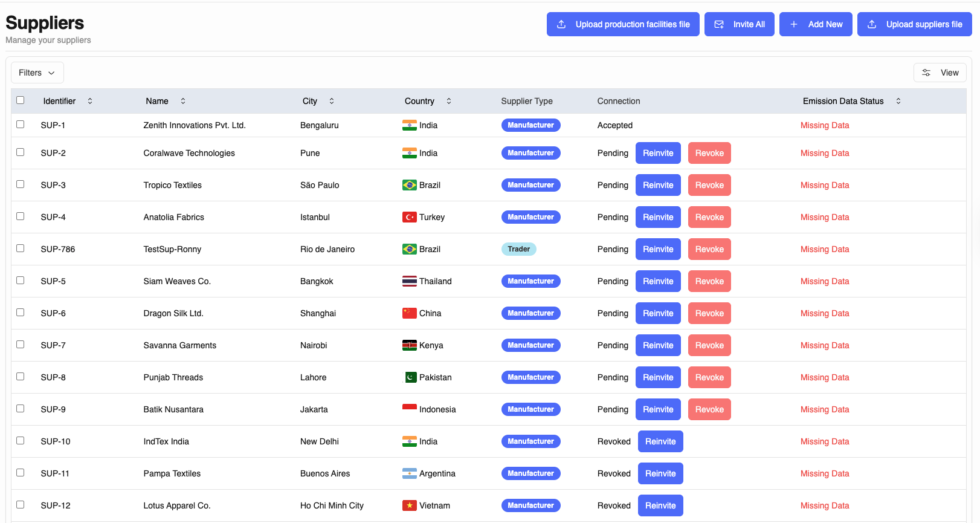
Task: Select the checkbox for SUP-1 row
Action: (x=21, y=125)
